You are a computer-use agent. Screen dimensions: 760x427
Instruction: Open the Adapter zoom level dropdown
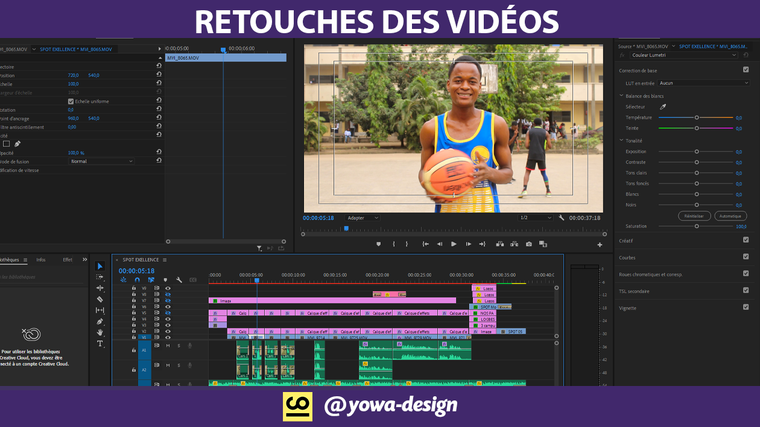point(363,218)
